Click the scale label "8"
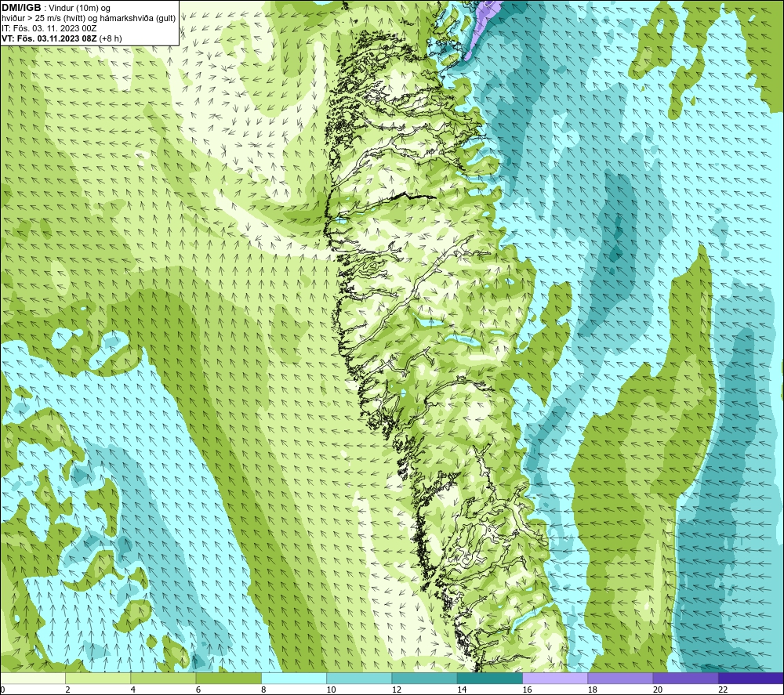The width and height of the screenshot is (784, 695). [263, 690]
